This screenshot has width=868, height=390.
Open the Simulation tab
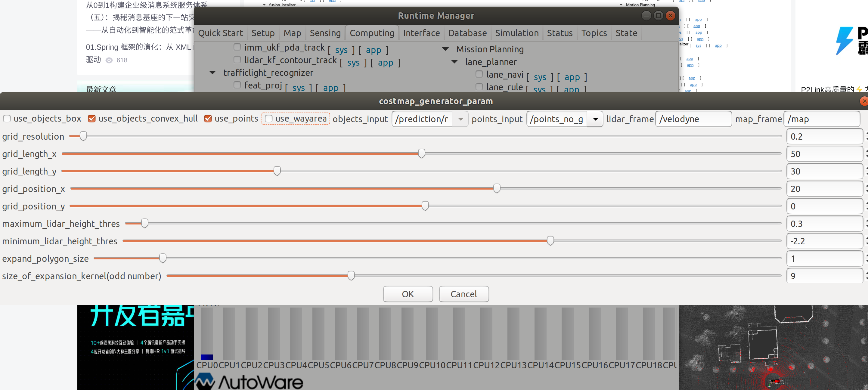pos(516,33)
